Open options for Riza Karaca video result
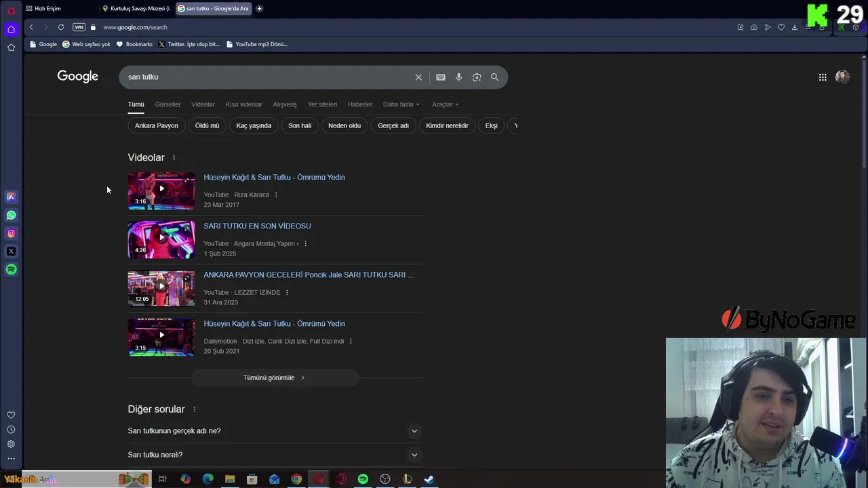The width and height of the screenshot is (868, 488). 276,195
